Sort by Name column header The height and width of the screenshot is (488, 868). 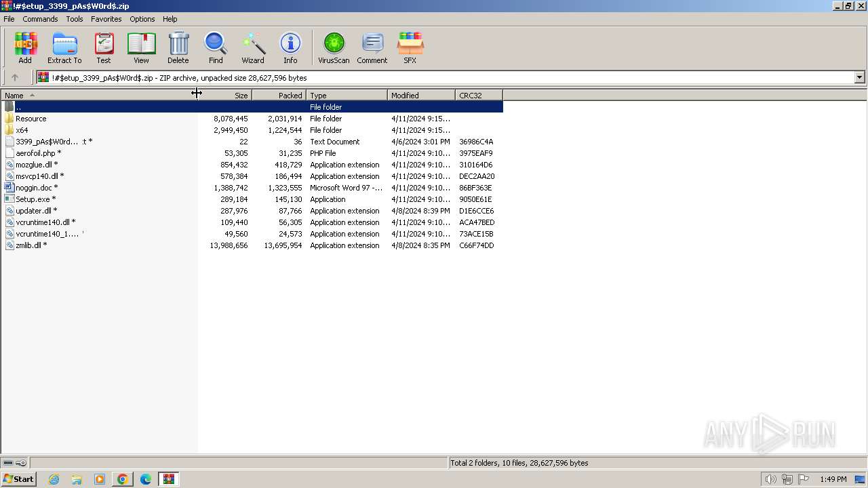click(99, 96)
